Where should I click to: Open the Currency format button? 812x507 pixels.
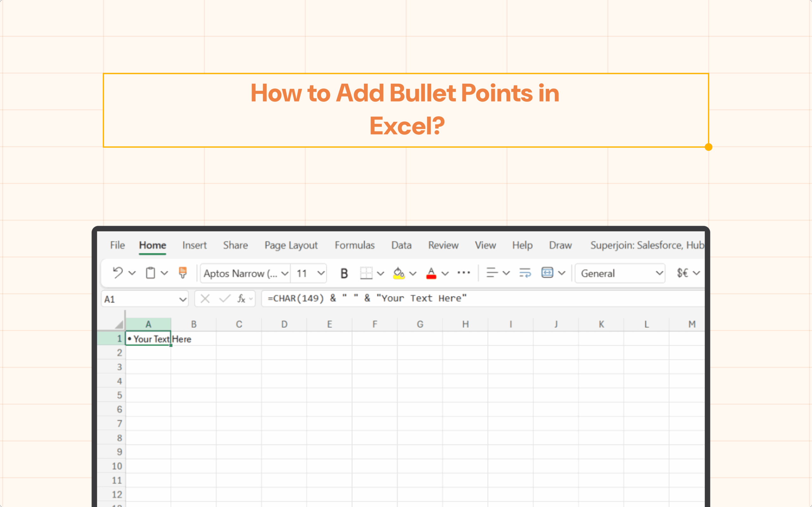(682, 273)
